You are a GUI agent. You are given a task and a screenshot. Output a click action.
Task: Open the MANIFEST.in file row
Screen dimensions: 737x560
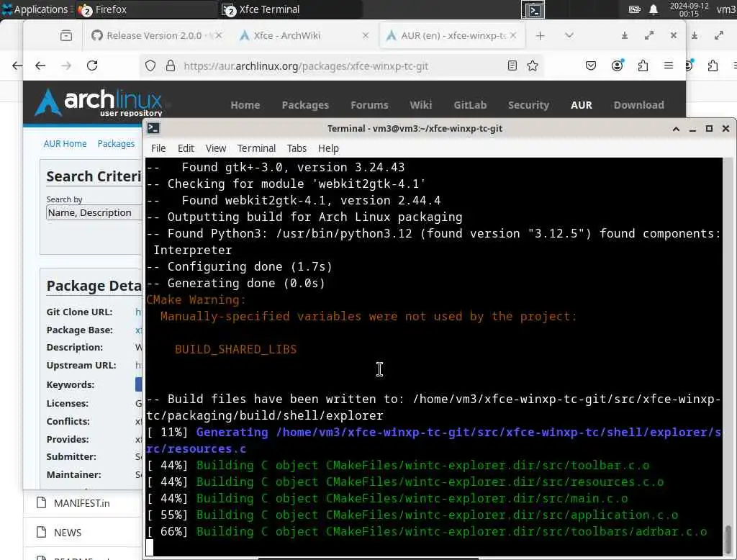click(x=82, y=503)
